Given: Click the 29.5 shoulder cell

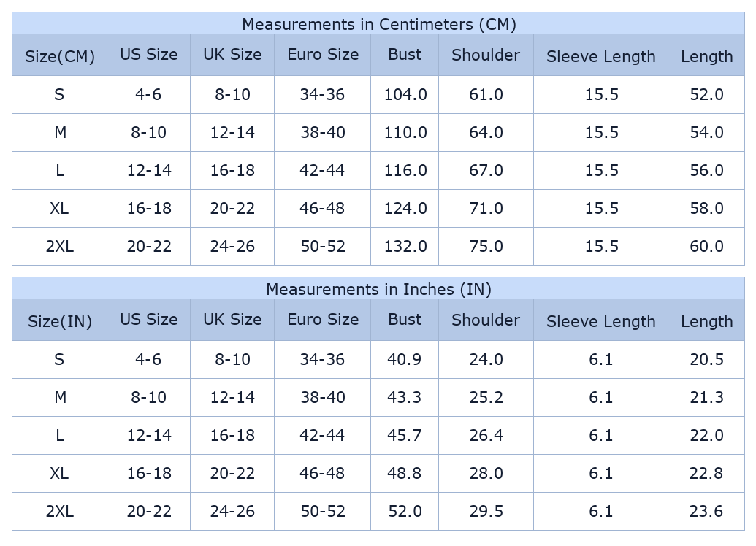Looking at the screenshot, I should coord(486,511).
